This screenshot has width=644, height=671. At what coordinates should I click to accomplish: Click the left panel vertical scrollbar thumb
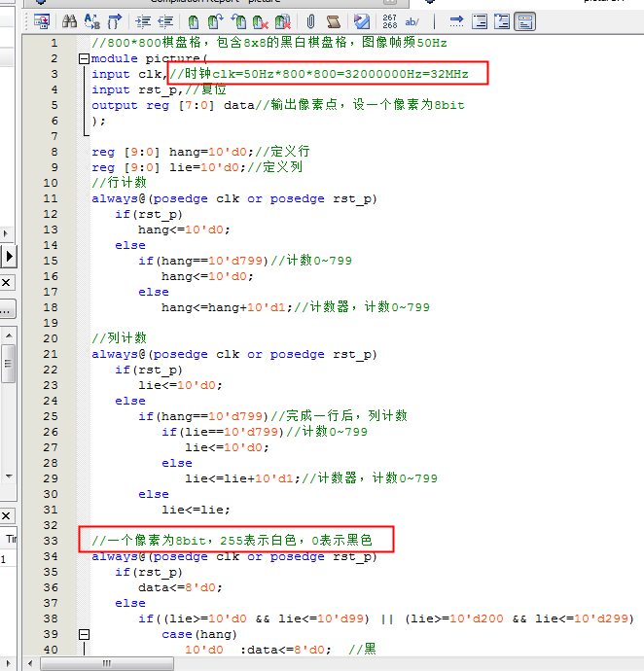[8, 364]
